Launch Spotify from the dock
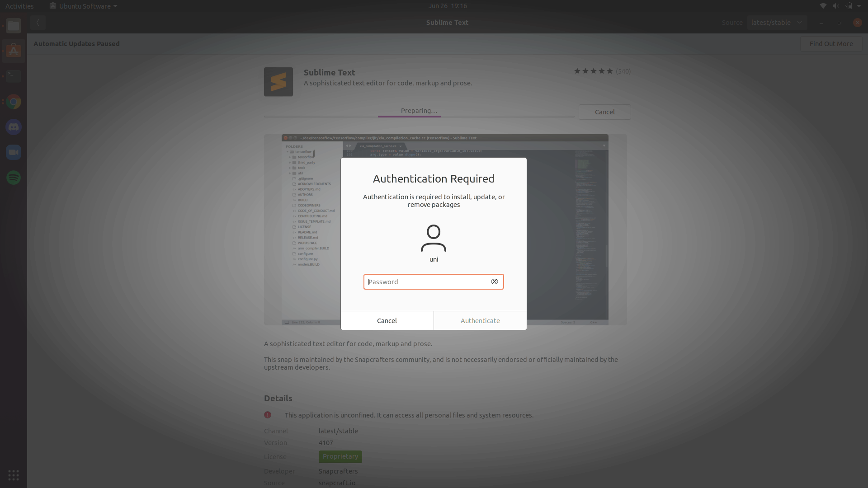This screenshot has height=488, width=868. pyautogui.click(x=14, y=178)
